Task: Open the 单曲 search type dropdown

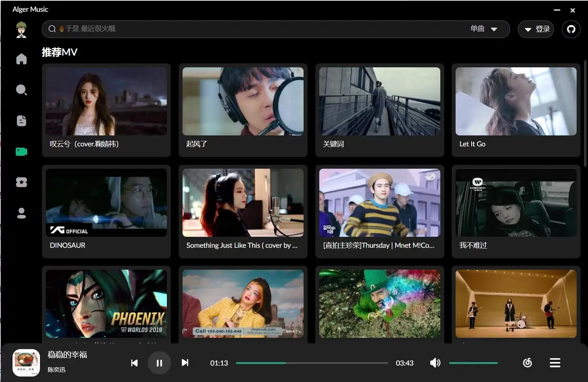Action: click(484, 29)
